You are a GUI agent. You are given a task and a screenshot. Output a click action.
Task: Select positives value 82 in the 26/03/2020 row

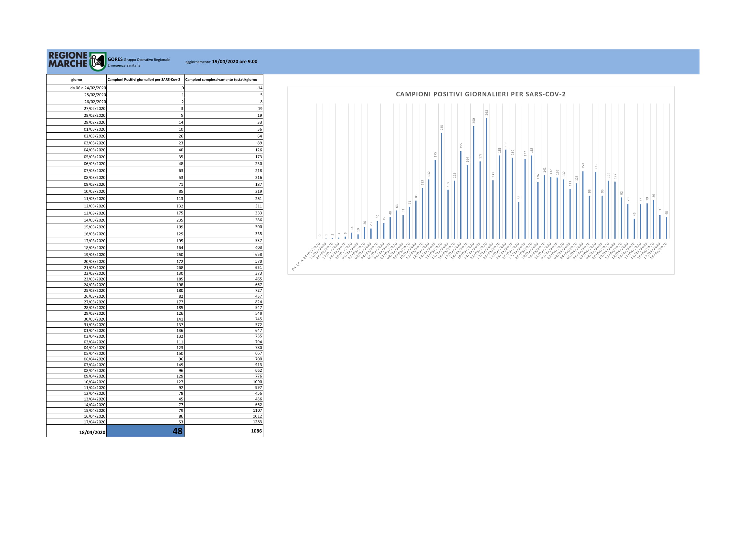coord(145,296)
